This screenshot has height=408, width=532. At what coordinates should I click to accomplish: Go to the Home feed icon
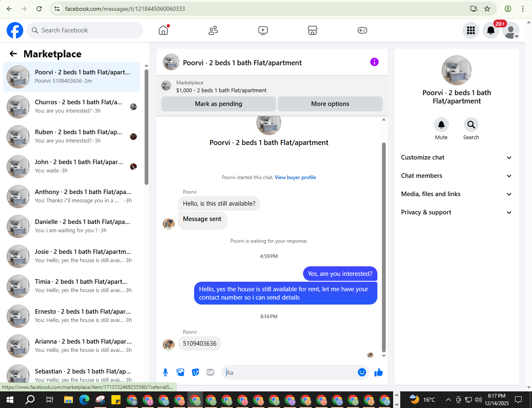(163, 30)
